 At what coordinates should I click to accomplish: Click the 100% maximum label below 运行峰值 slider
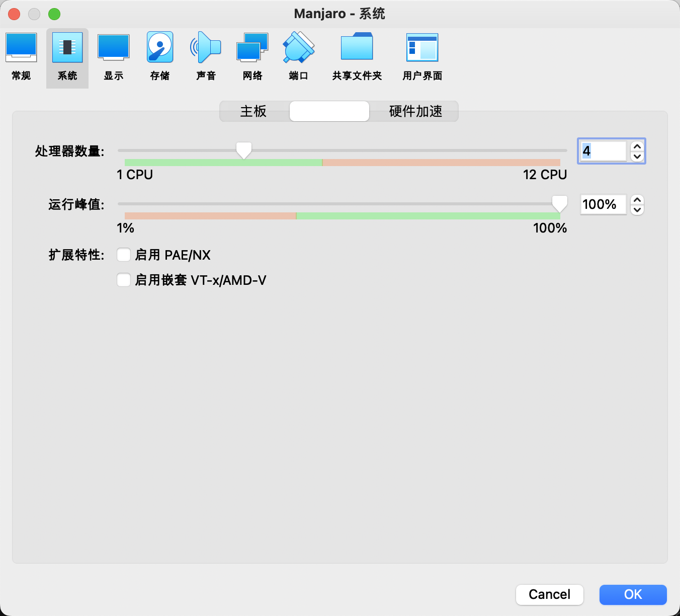pyautogui.click(x=550, y=228)
